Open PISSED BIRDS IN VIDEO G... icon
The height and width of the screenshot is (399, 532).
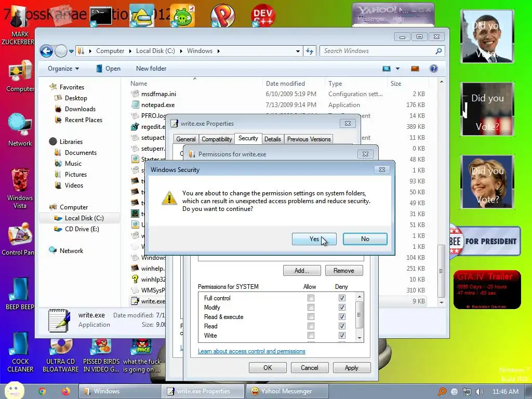pos(101,355)
